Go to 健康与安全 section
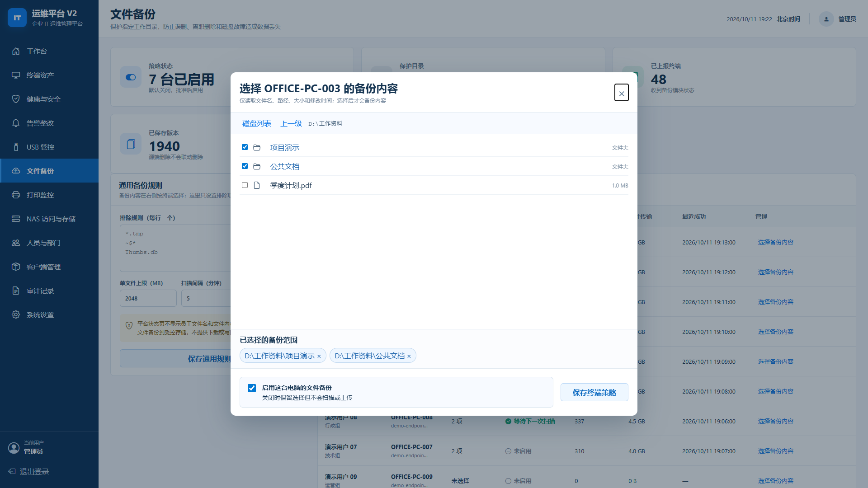Image resolution: width=868 pixels, height=488 pixels. click(49, 99)
